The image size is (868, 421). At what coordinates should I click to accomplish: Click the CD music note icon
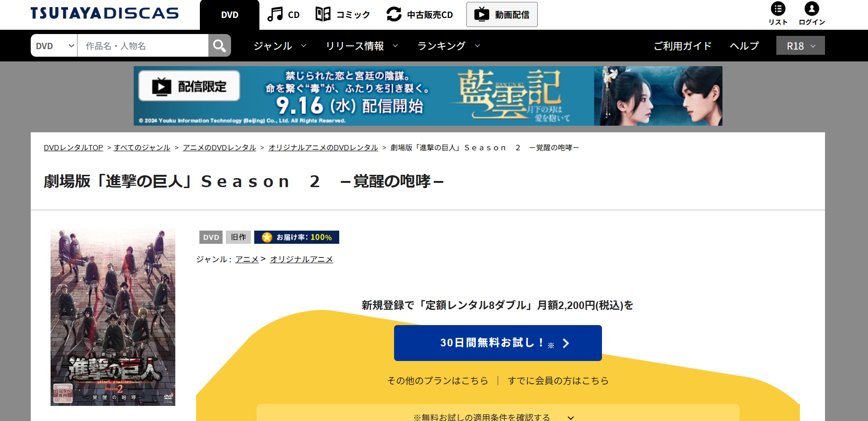click(x=275, y=14)
